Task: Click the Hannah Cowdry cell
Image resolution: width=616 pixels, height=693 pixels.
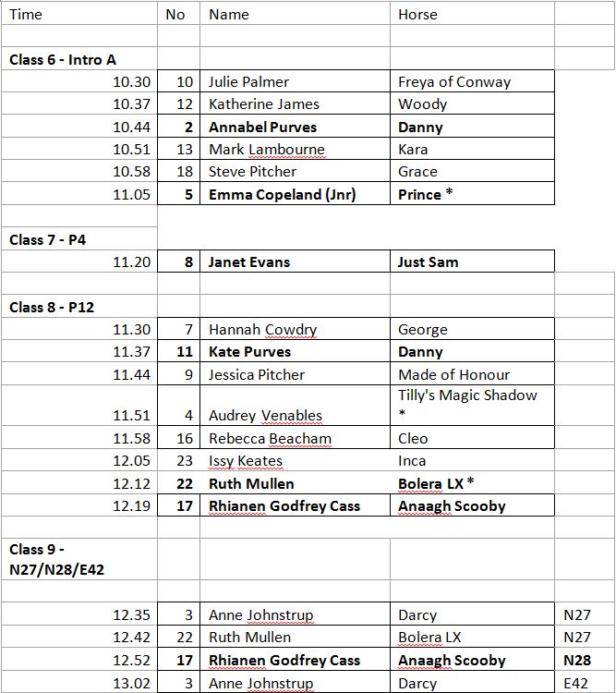Action: coord(262,329)
